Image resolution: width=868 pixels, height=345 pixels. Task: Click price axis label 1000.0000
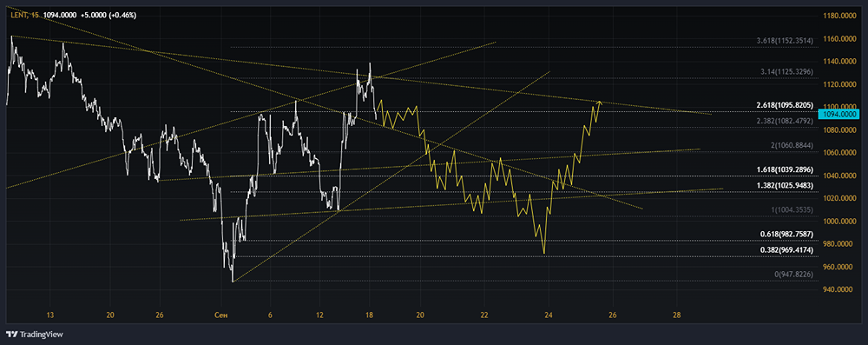tap(838, 222)
